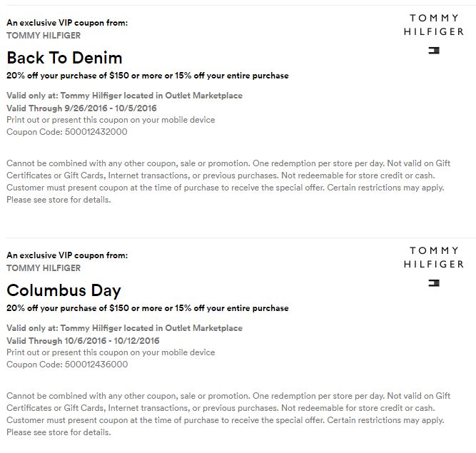The image size is (476, 453).
Task: Click the Tommy Hilfiger brand name above Columbus Day
Action: tap(44, 268)
